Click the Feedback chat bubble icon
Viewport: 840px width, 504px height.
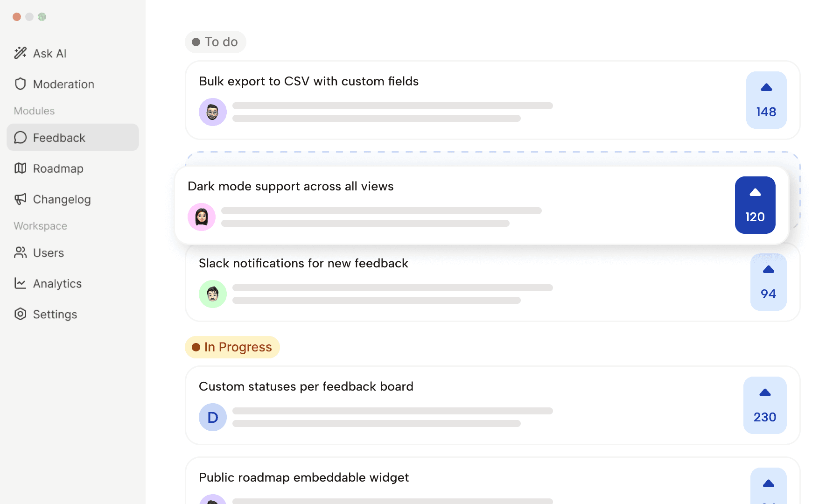(x=20, y=137)
